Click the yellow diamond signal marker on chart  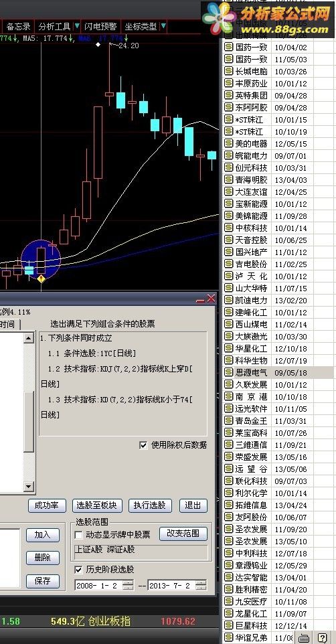click(x=41, y=279)
